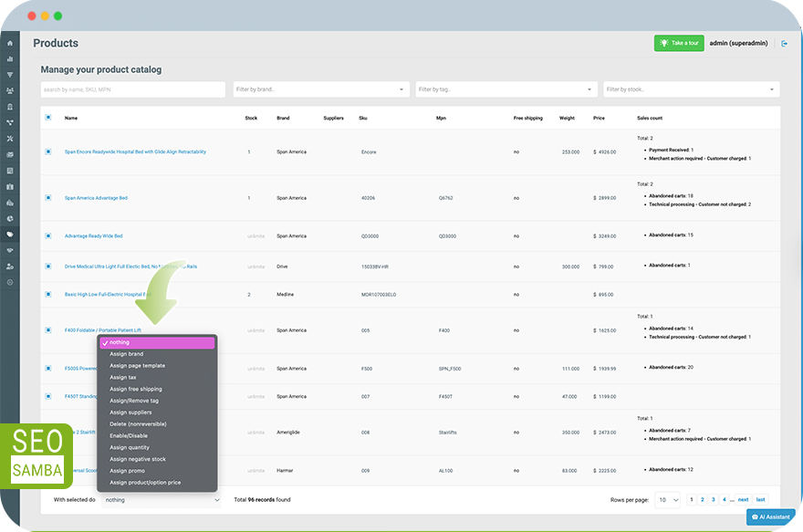Click the newspaper page sidebar icon

10,171
